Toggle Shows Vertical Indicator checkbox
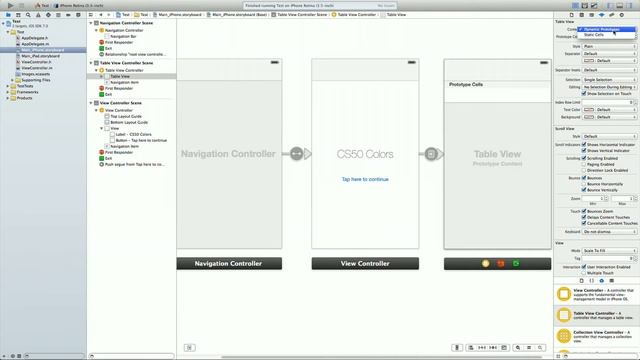 (584, 151)
